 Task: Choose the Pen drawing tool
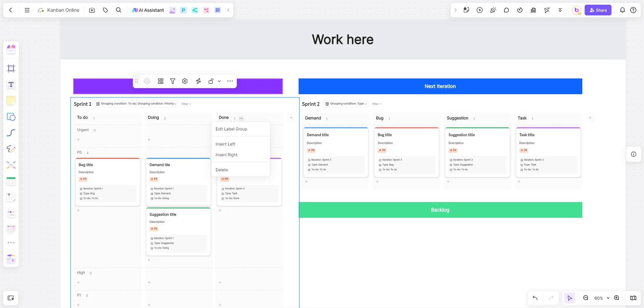coord(11,149)
